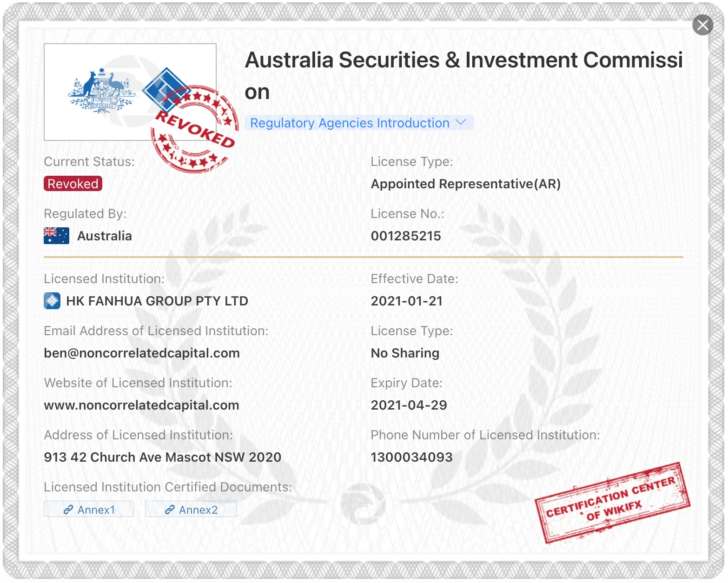Click the blue diamond broker logo
728x583 pixels.
pos(165,90)
